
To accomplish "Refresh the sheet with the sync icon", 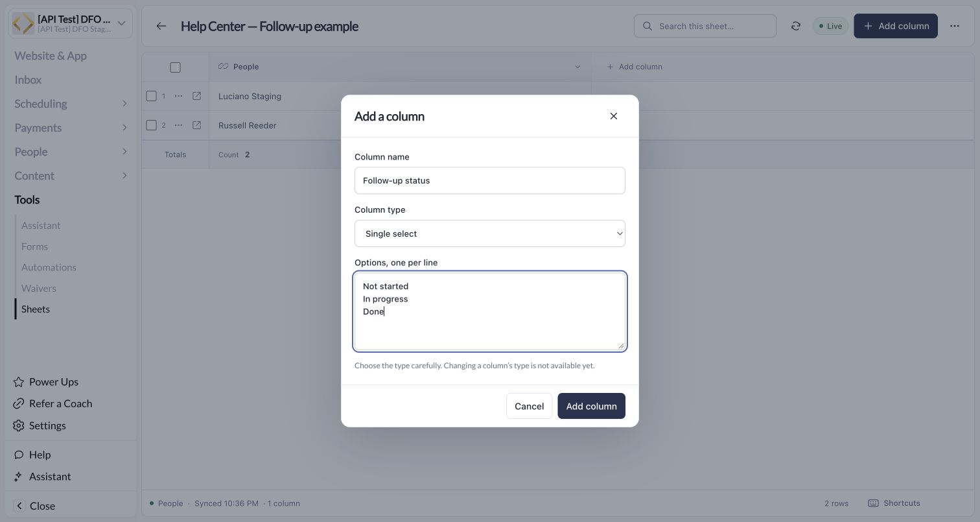I will 796,26.
